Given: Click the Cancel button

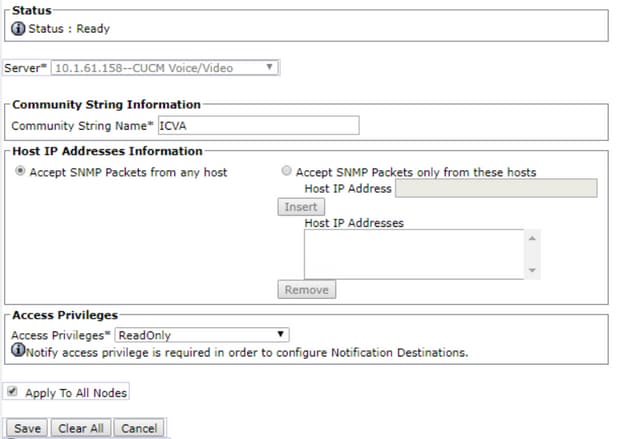Looking at the screenshot, I should tap(139, 428).
